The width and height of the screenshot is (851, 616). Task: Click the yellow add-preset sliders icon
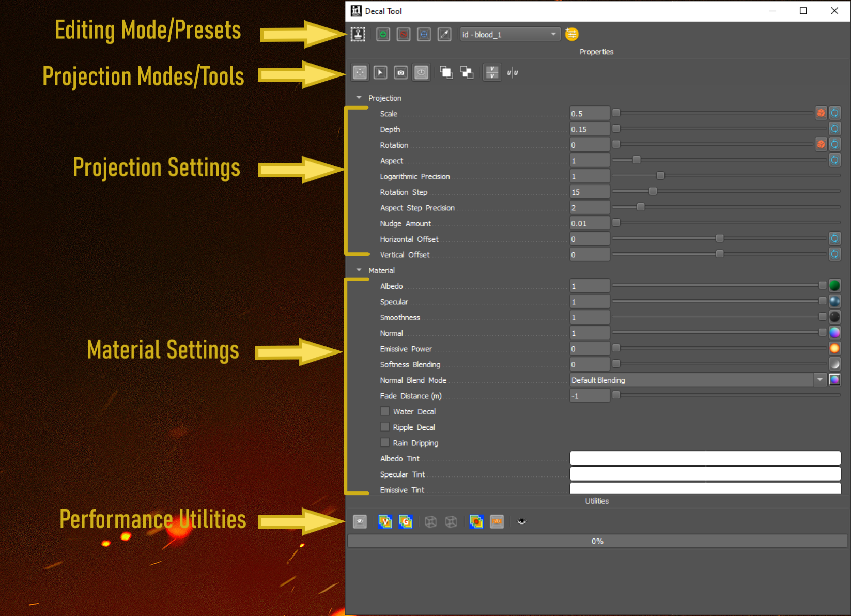572,34
